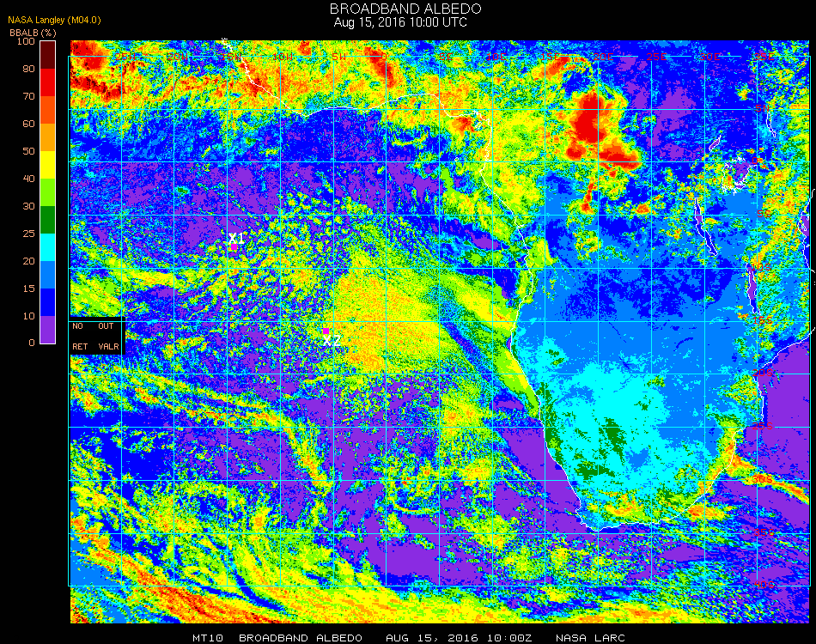
Task: Click the '0' scale value at the color bar bottom
Action: [32, 343]
